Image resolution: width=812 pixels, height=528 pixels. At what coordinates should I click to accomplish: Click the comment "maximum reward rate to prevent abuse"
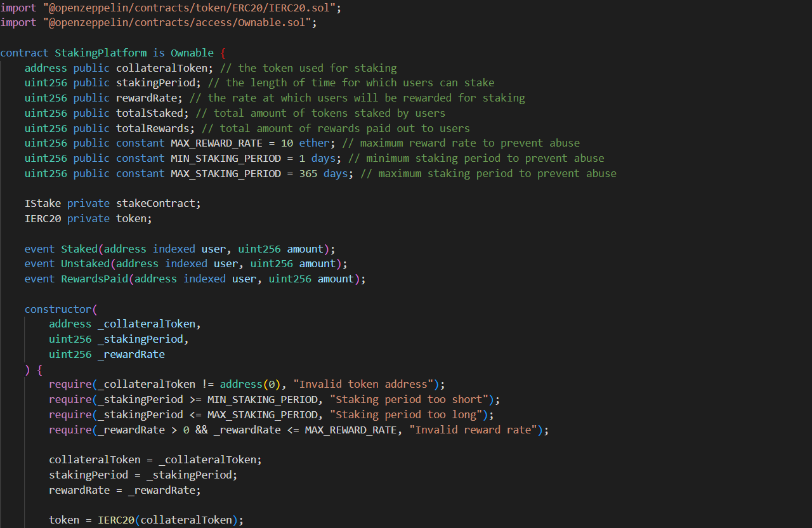(461, 143)
